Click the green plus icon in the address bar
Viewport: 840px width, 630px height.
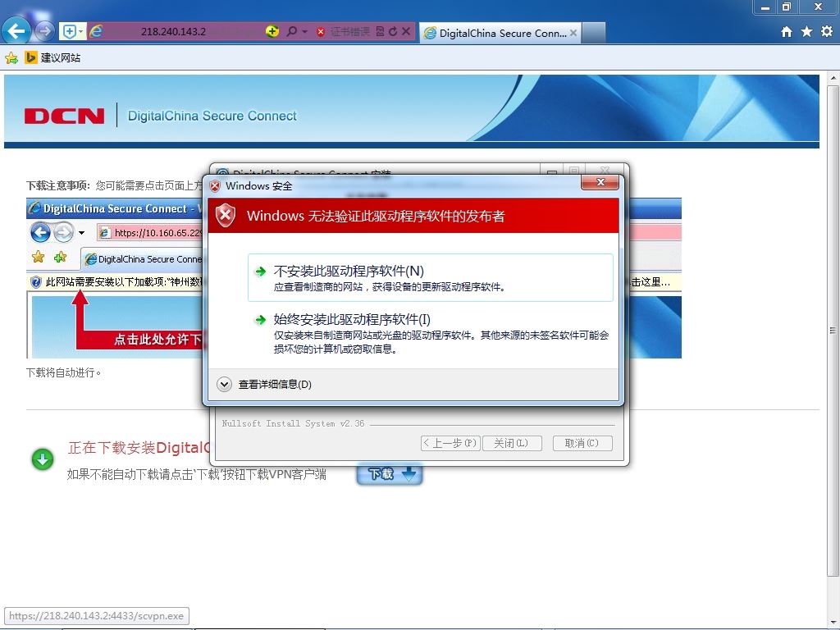click(272, 32)
